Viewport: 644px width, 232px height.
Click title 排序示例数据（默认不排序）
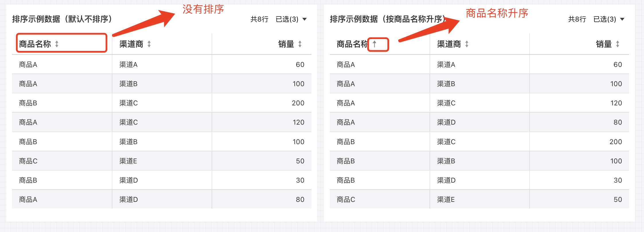click(x=62, y=19)
